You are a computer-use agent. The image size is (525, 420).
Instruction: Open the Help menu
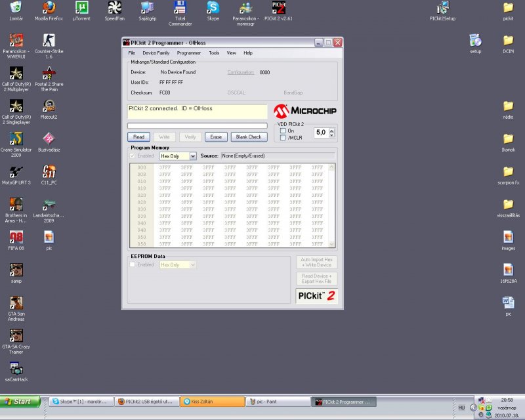point(248,53)
